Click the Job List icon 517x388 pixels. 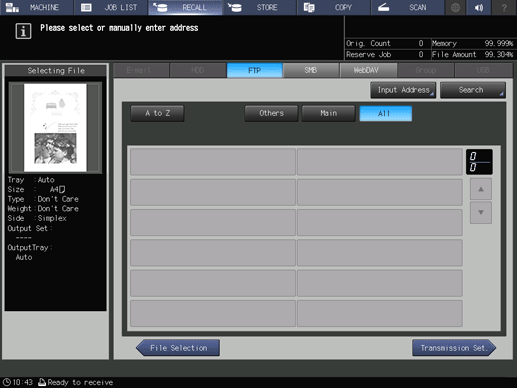86,7
